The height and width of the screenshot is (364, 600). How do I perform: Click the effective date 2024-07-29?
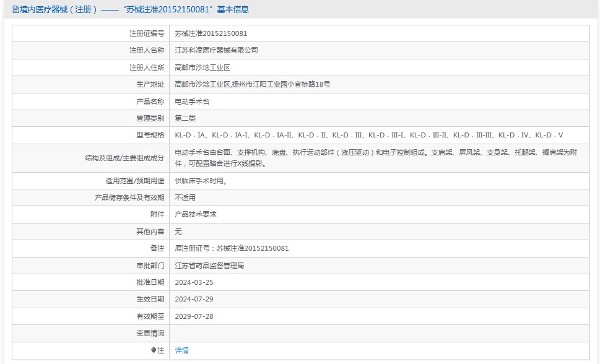pyautogui.click(x=194, y=299)
